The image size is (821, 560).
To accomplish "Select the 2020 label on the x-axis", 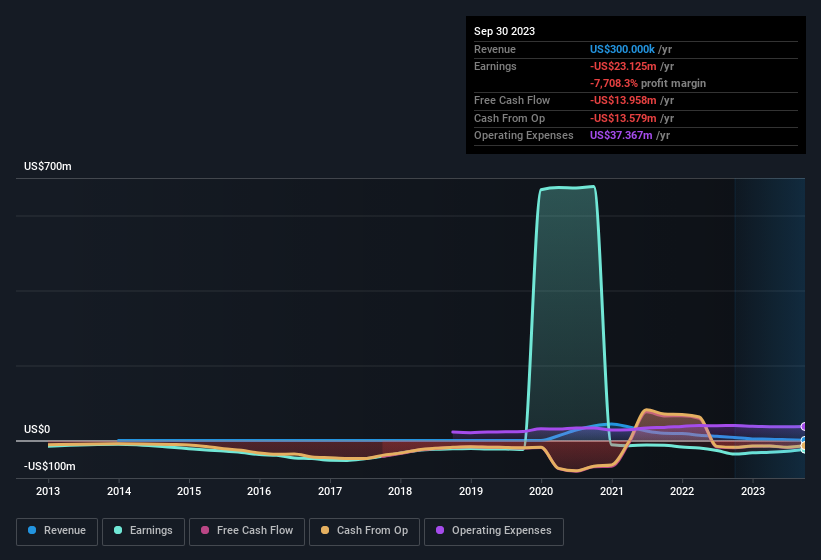I will pyautogui.click(x=541, y=491).
